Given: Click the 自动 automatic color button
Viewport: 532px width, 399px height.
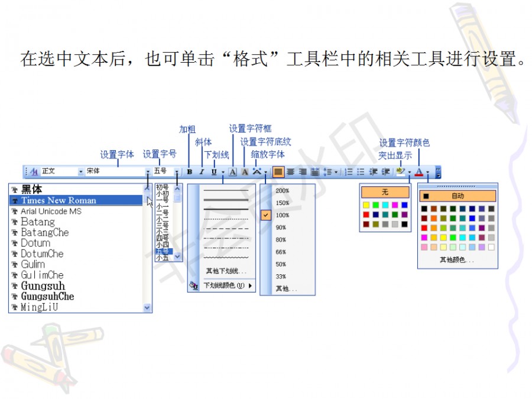Looking at the screenshot, I should coord(458,196).
